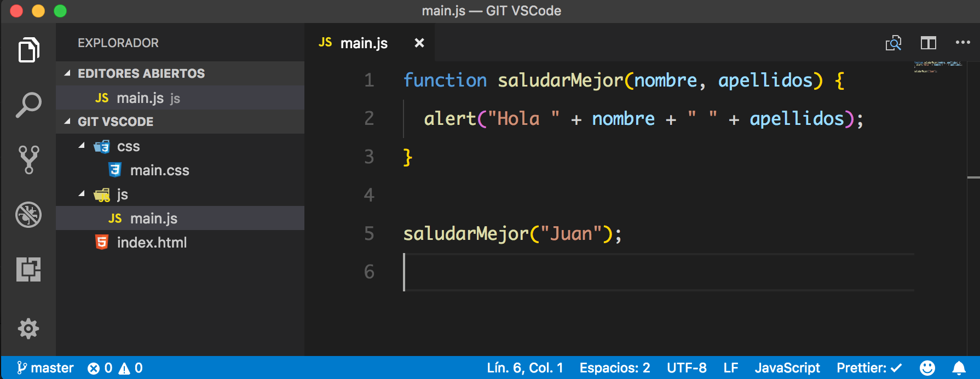Close the main.js editor tab
Image resolution: width=980 pixels, height=379 pixels.
click(x=419, y=43)
